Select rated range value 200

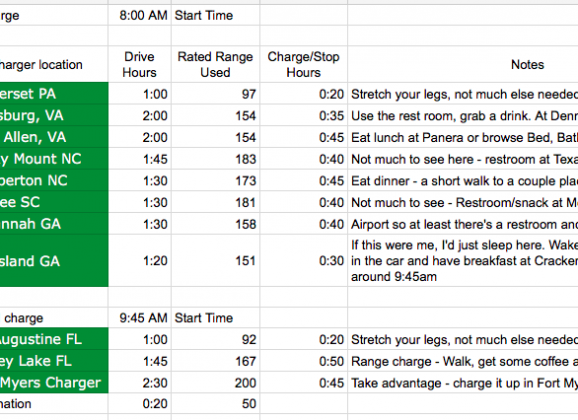tap(215, 382)
